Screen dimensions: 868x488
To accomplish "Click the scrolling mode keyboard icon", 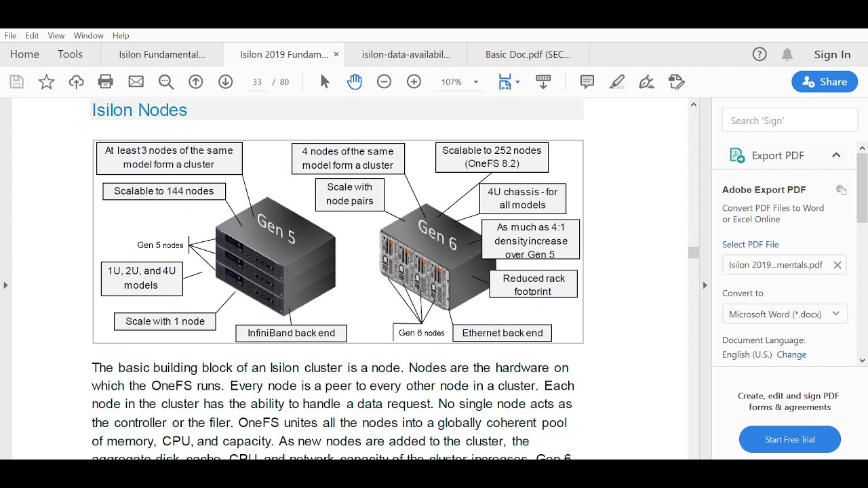I will [x=543, y=82].
